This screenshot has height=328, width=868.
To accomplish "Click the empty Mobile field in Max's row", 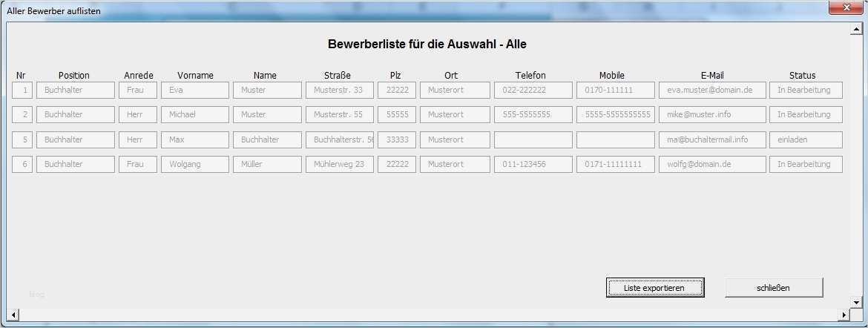I will [616, 140].
